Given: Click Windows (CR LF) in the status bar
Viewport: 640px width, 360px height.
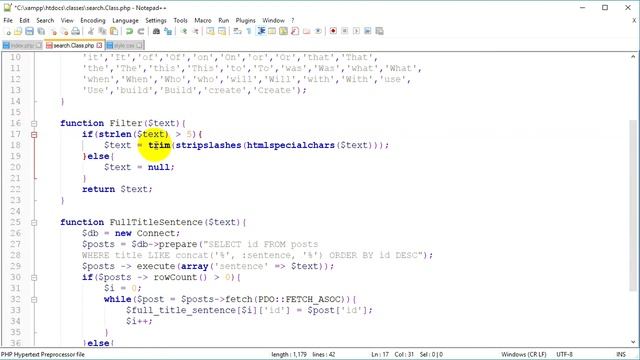Looking at the screenshot, I should [524, 354].
